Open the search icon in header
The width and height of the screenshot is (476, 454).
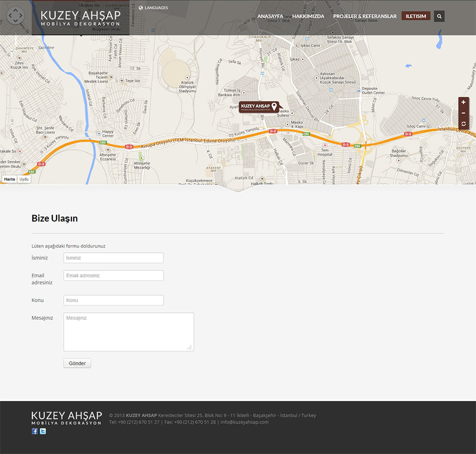click(439, 16)
